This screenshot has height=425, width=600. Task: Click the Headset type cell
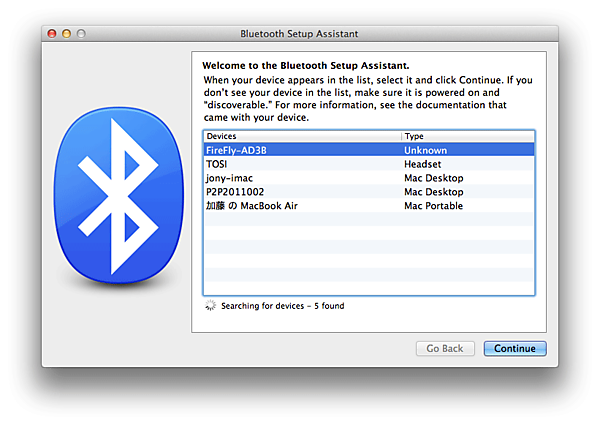pyautogui.click(x=422, y=163)
